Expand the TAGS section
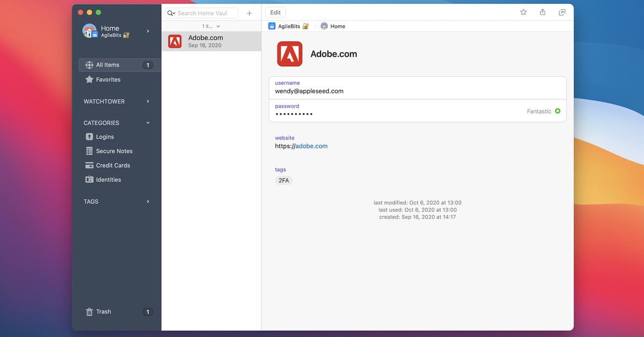The width and height of the screenshot is (644, 337). [x=148, y=202]
